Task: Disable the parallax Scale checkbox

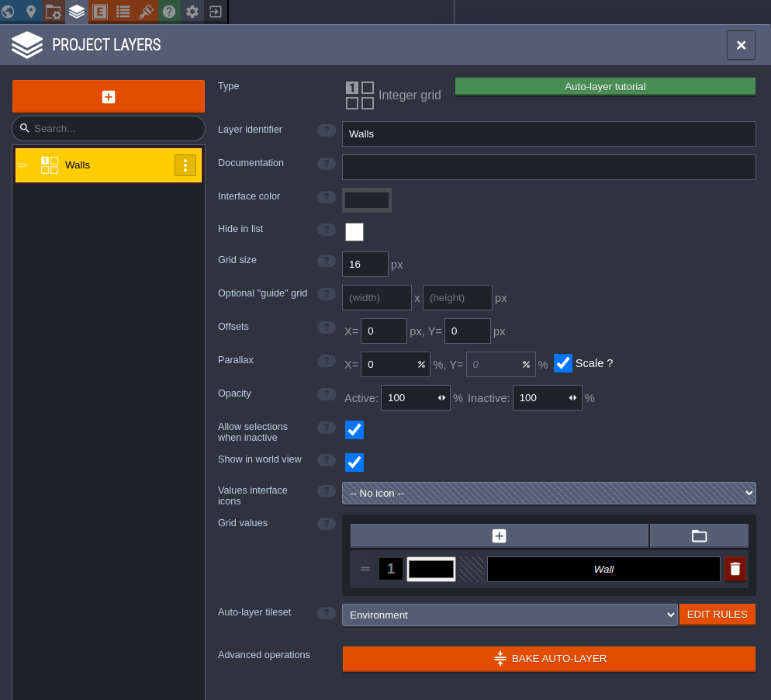Action: pyautogui.click(x=563, y=363)
